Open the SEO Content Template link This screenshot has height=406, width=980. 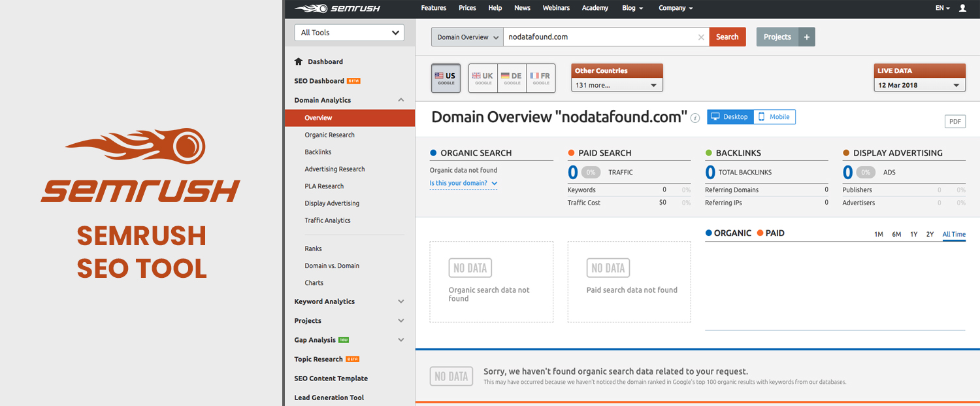coord(331,379)
